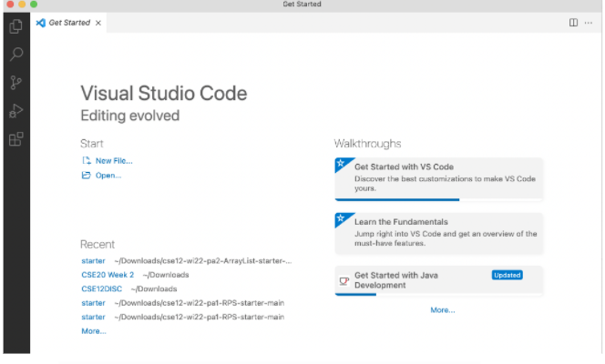Open Get Started with Java Development walkthrough

pos(438,280)
